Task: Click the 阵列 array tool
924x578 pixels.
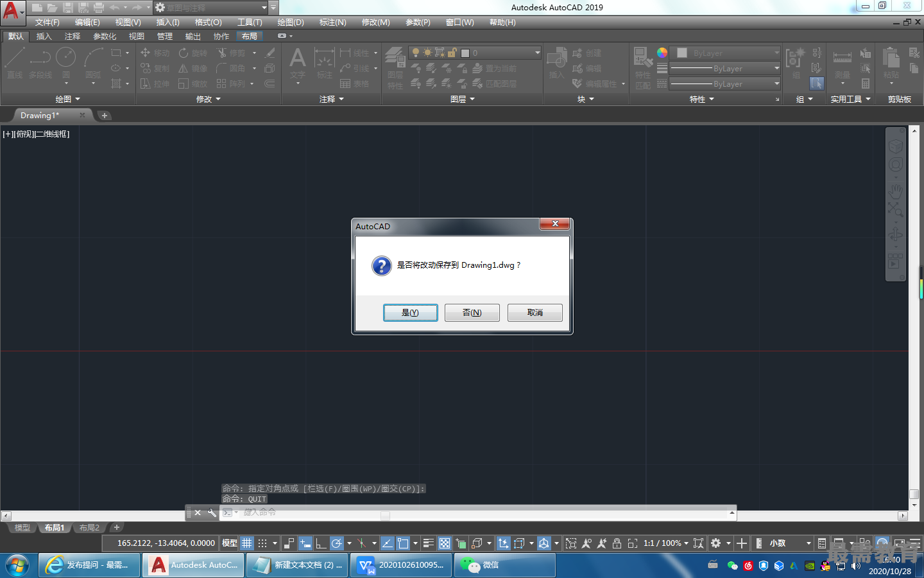Action: 232,83
